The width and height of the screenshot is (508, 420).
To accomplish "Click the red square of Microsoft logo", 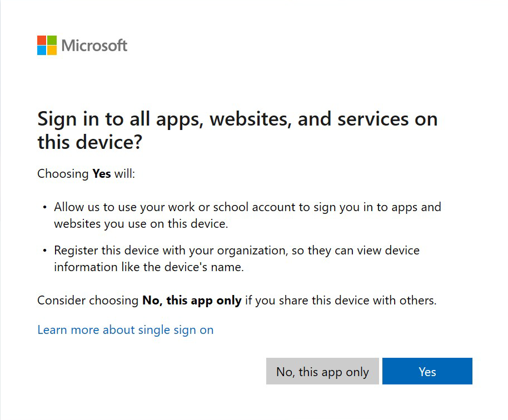I will tap(42, 41).
